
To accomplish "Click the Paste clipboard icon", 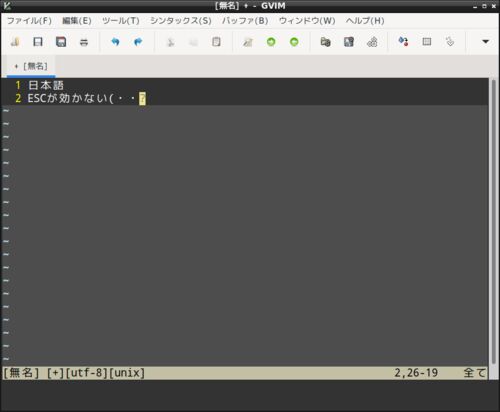I will 216,42.
